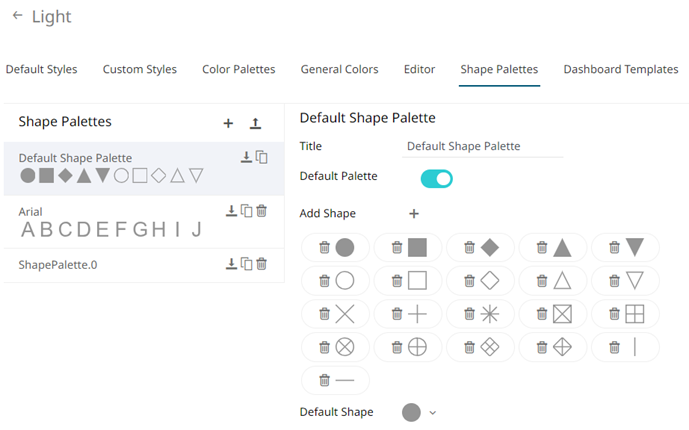
Task: Go back using the arrow next to Light
Action: point(17,17)
